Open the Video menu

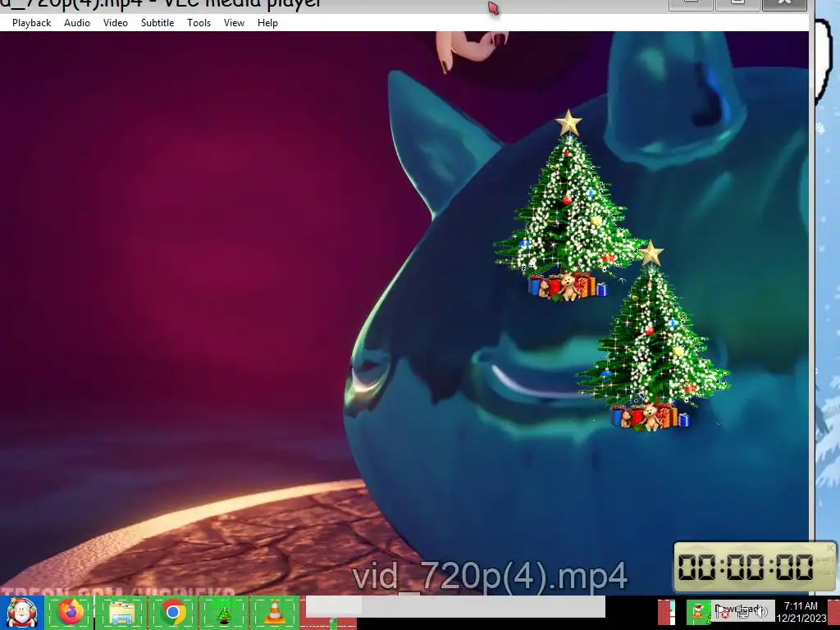coord(115,22)
